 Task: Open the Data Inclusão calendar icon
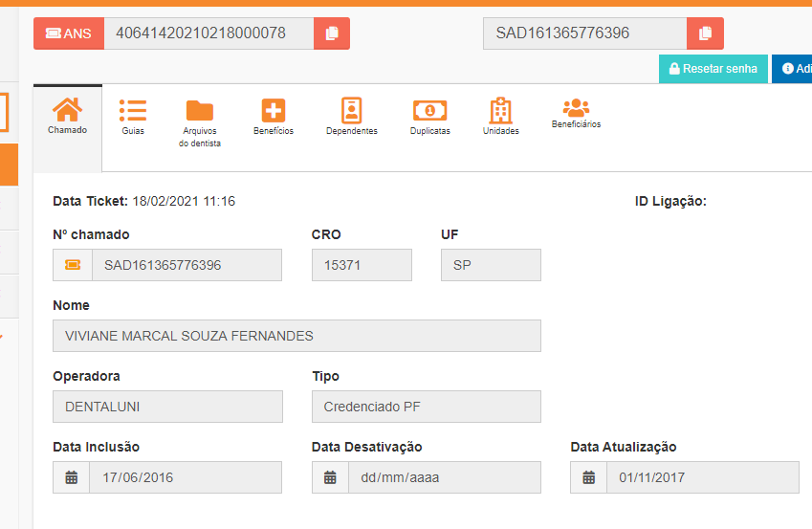click(x=72, y=477)
